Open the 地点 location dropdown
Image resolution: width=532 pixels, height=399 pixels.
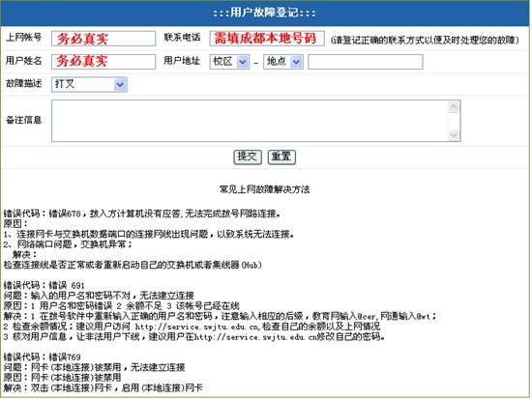pyautogui.click(x=283, y=62)
